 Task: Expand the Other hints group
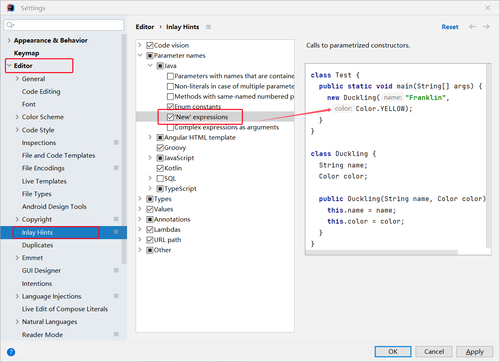tap(140, 250)
